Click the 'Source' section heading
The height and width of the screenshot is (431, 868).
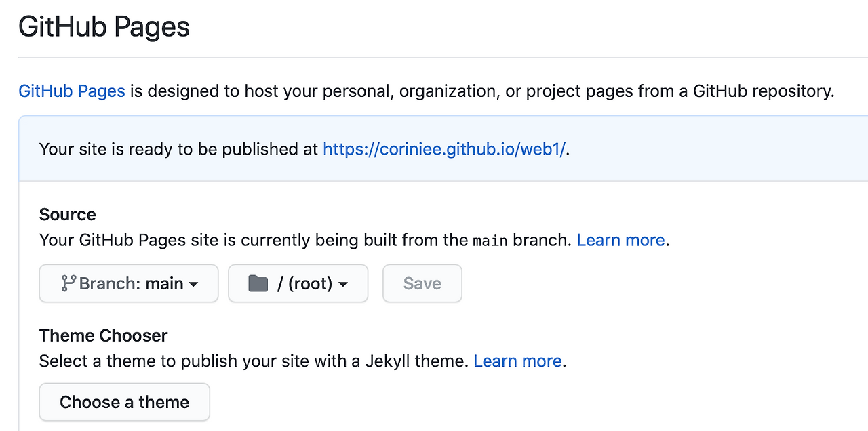[x=67, y=214]
